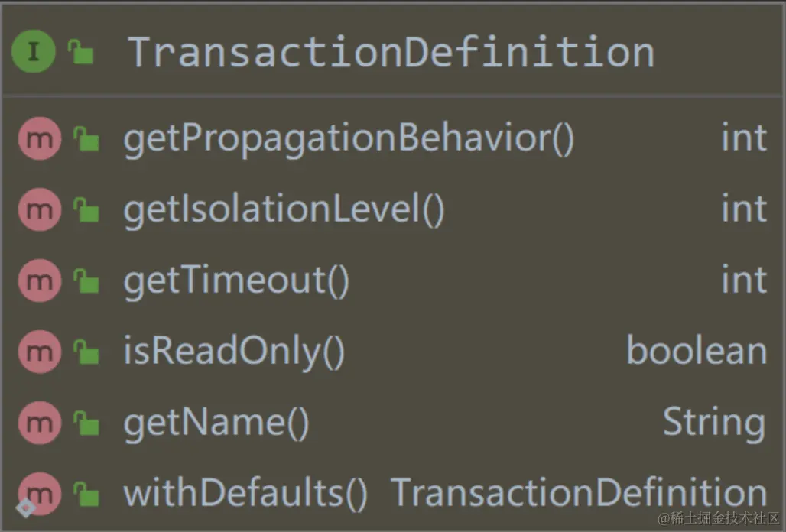Select the TransactionDefinition header title
This screenshot has height=532, width=786.
[391, 52]
